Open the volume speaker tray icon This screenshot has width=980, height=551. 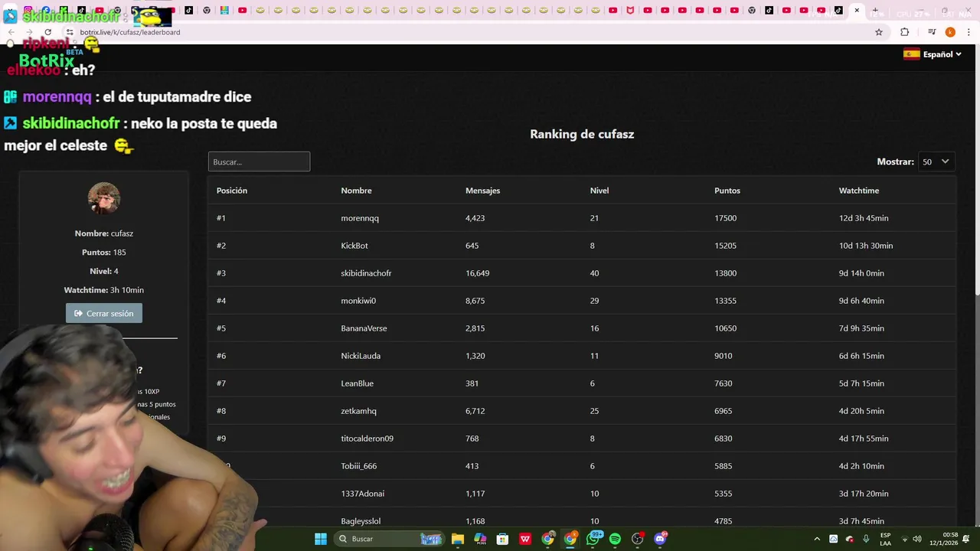tap(917, 539)
